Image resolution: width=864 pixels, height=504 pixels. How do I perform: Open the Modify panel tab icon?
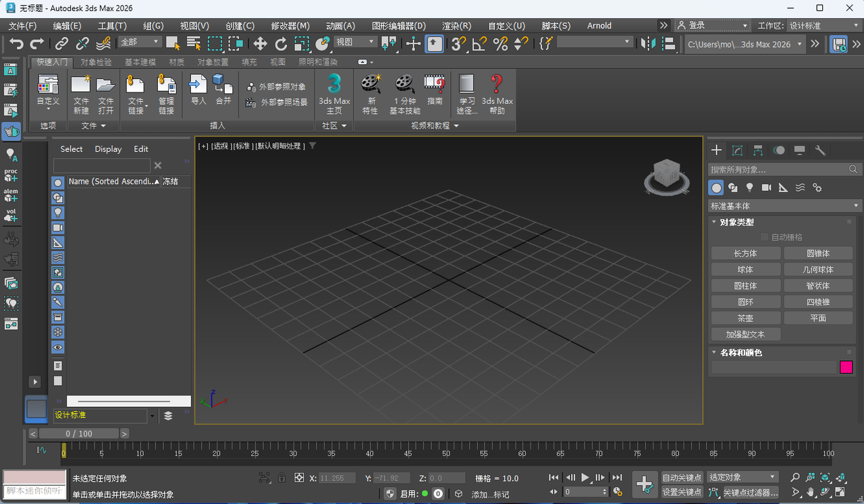737,150
